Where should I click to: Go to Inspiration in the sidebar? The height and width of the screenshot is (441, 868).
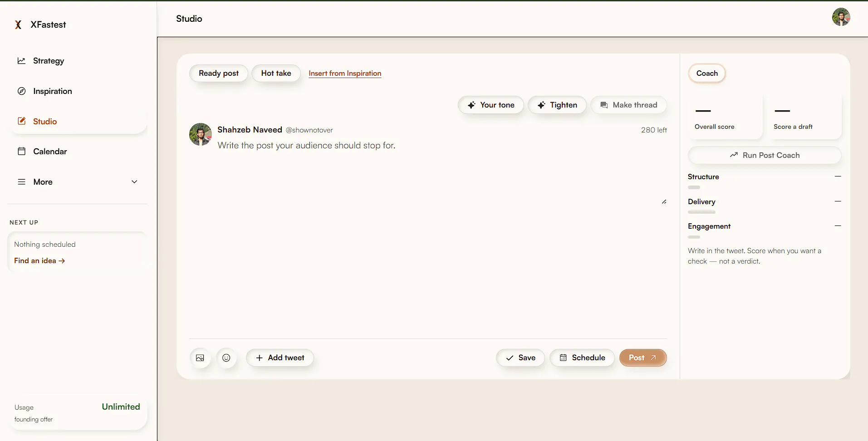point(78,91)
